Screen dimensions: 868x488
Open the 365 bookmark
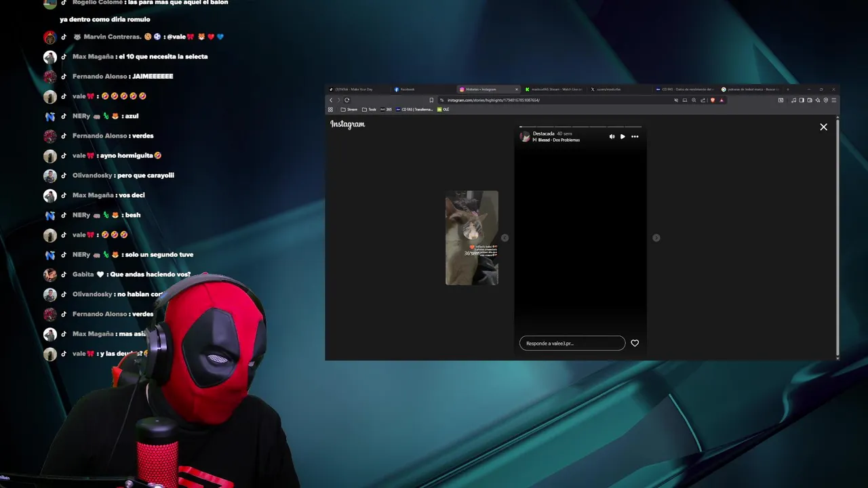tap(387, 109)
